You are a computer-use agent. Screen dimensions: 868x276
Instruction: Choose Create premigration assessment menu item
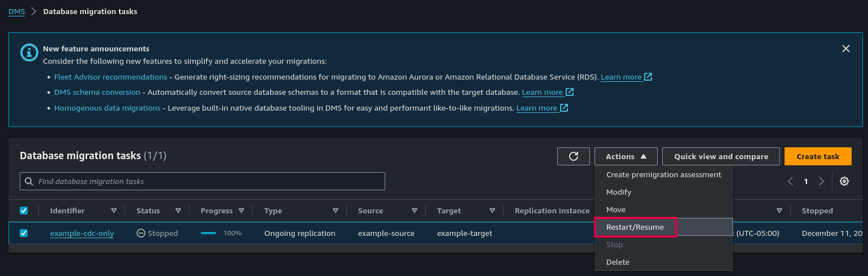663,174
